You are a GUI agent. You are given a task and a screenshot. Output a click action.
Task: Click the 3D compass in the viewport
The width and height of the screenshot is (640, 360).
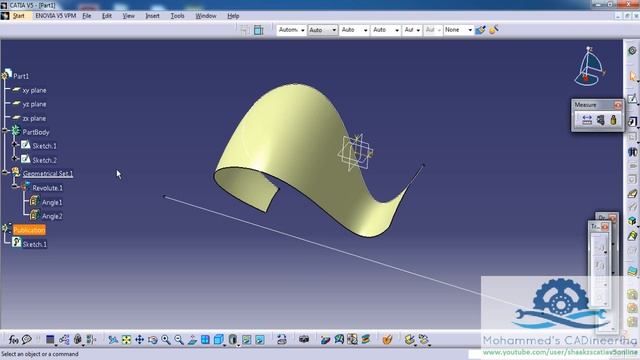click(589, 66)
